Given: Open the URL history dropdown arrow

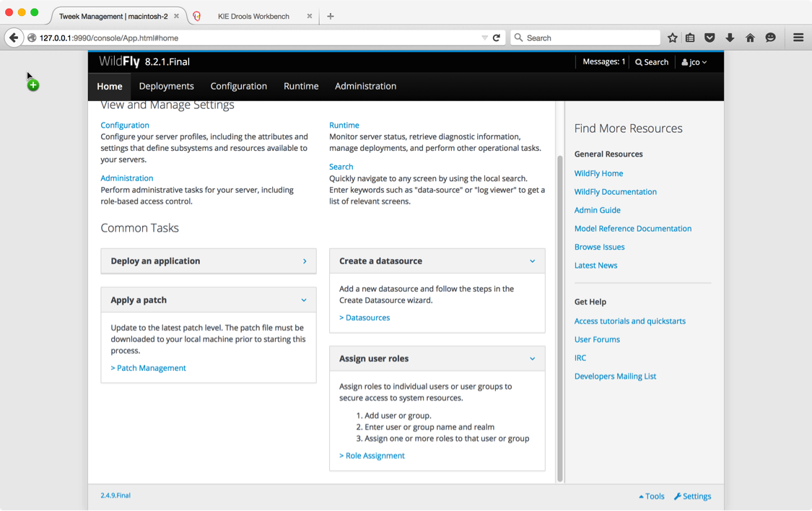Looking at the screenshot, I should 484,38.
